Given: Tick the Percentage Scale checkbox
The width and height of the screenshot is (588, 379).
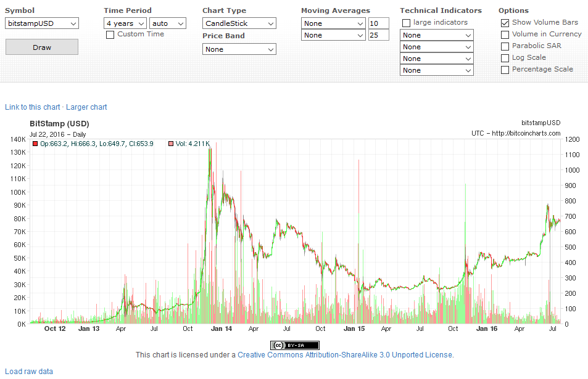Looking at the screenshot, I should coord(505,70).
